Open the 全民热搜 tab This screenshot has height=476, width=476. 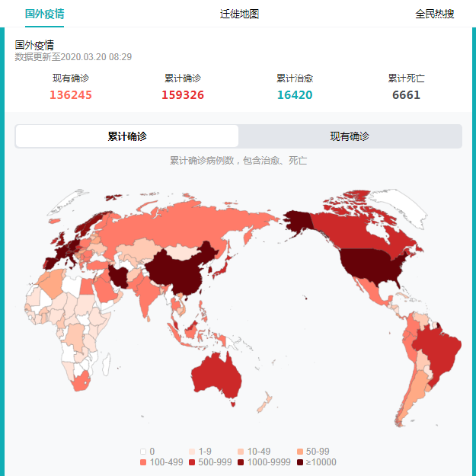(x=434, y=14)
